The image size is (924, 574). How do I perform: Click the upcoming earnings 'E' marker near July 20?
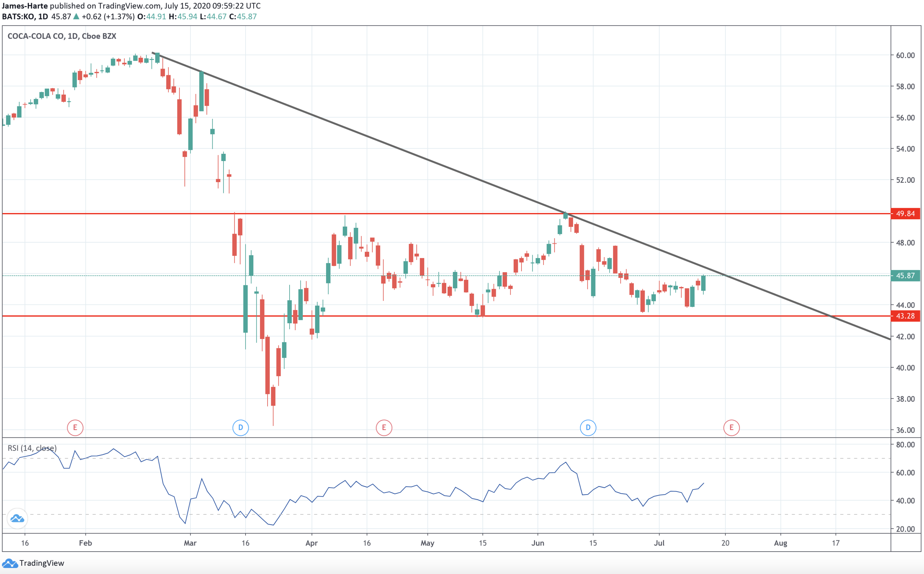(732, 427)
